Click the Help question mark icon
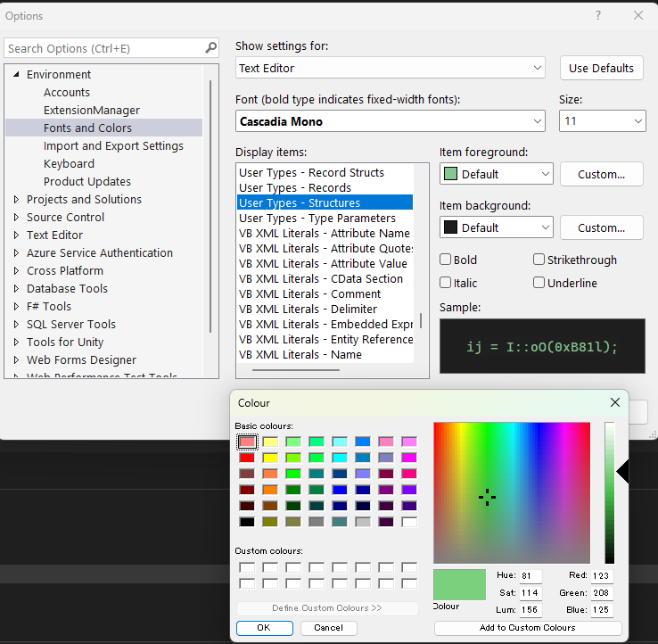 [x=598, y=15]
